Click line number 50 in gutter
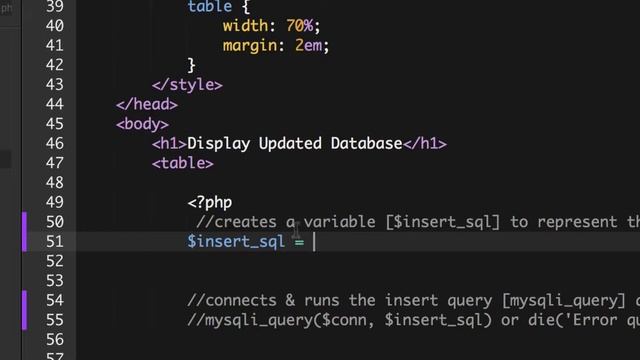 pyautogui.click(x=55, y=222)
